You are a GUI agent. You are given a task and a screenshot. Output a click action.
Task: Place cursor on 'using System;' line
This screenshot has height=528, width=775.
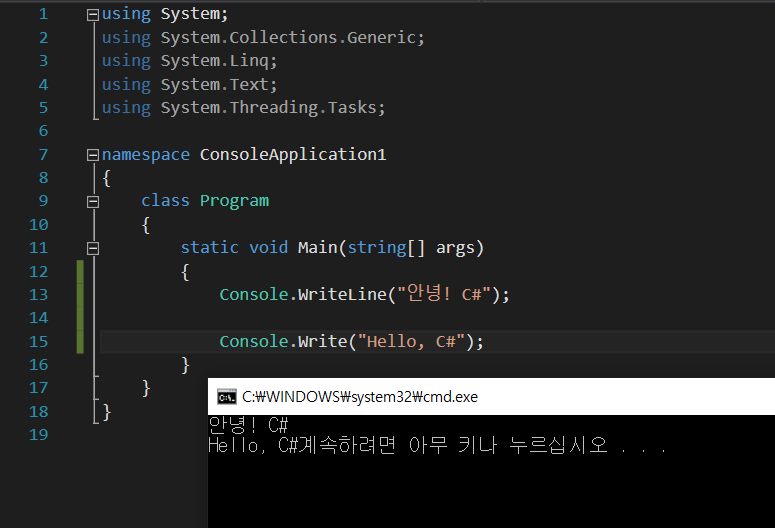click(x=165, y=14)
